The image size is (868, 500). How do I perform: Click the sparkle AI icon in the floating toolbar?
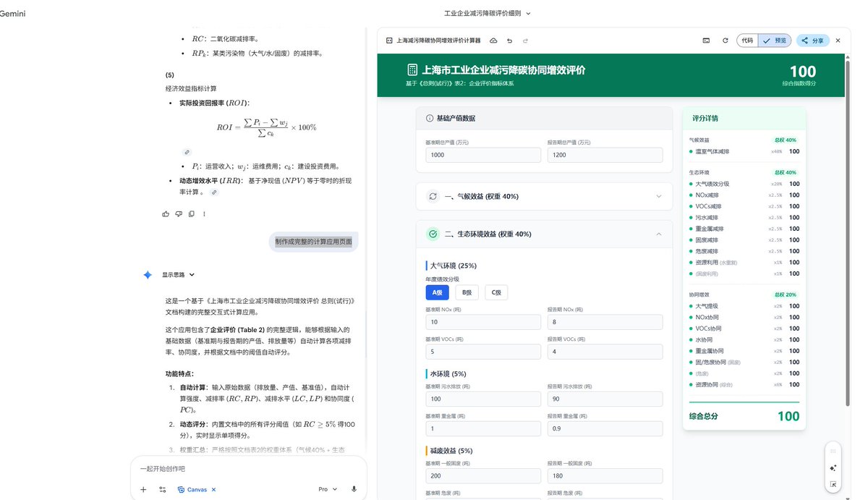point(833,467)
